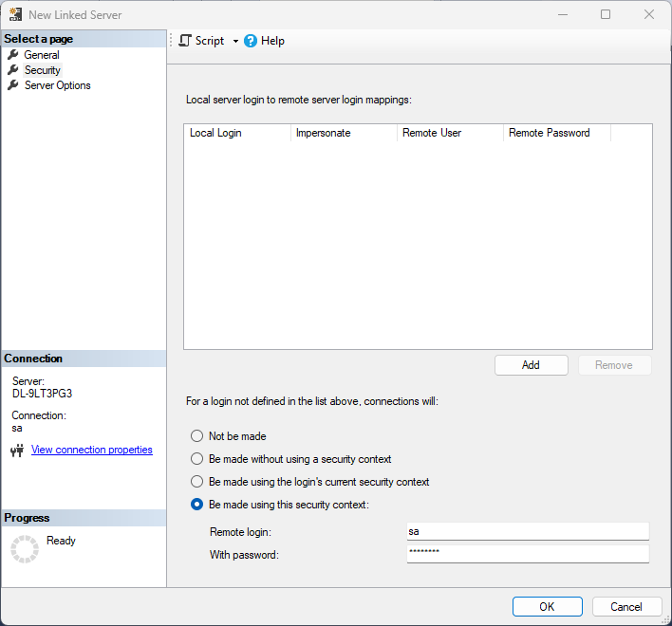Select 'Be made using this security context'
This screenshot has height=626, width=672.
197,505
